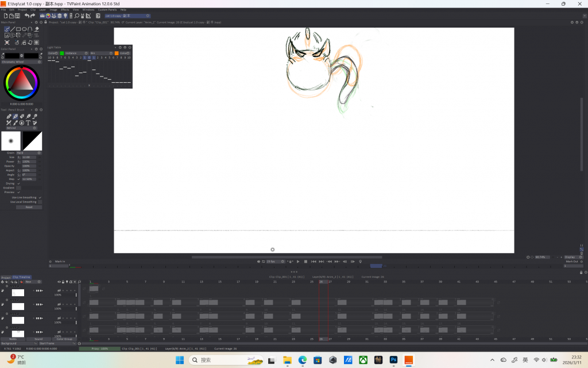Open the Chromatic Wheel dropdown
This screenshot has width=588, height=368.
tap(20, 62)
